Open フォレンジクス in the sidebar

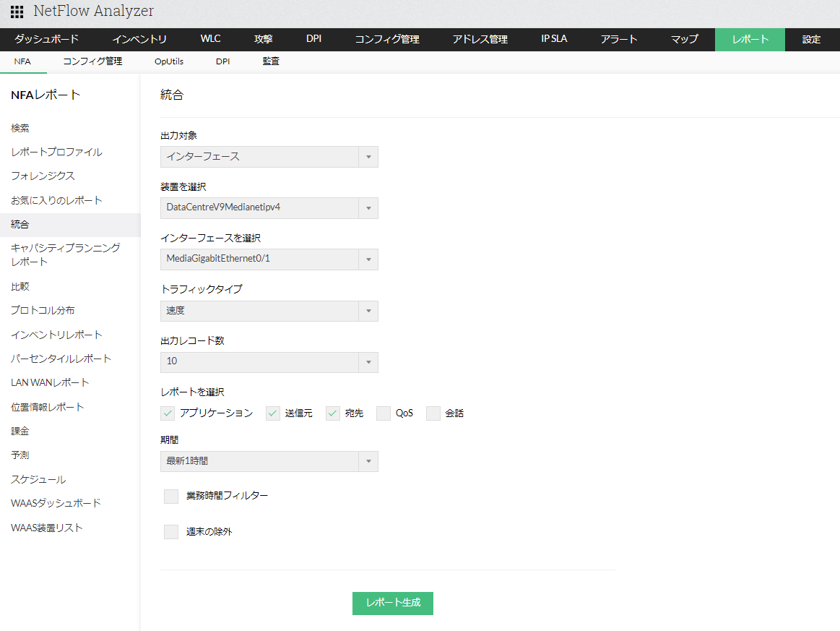click(43, 176)
